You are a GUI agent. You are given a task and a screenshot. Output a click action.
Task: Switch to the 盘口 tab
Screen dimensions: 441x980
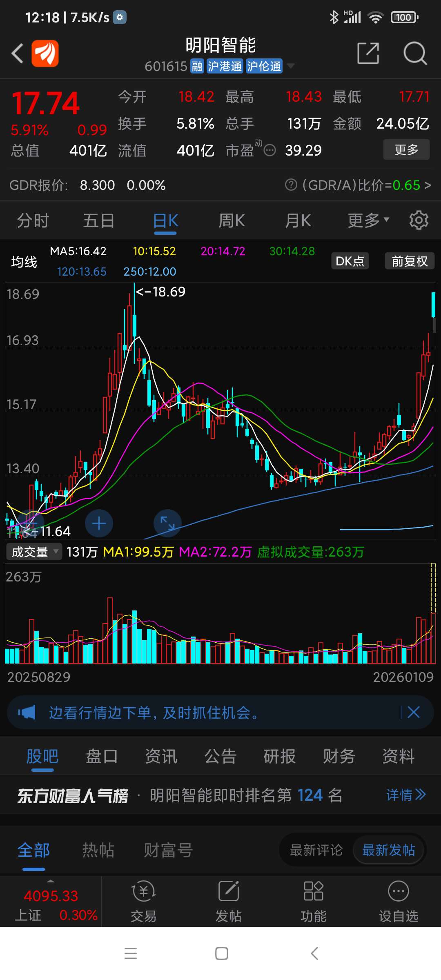pos(102,756)
